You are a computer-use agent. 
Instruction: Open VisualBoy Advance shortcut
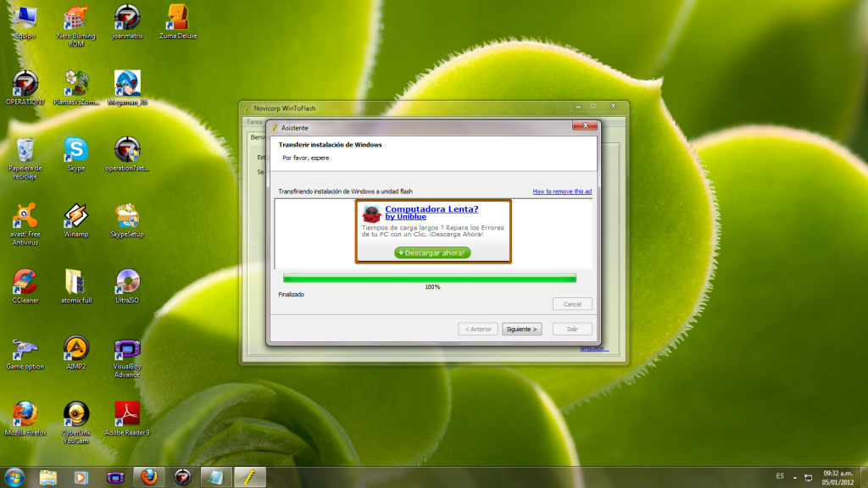127,357
